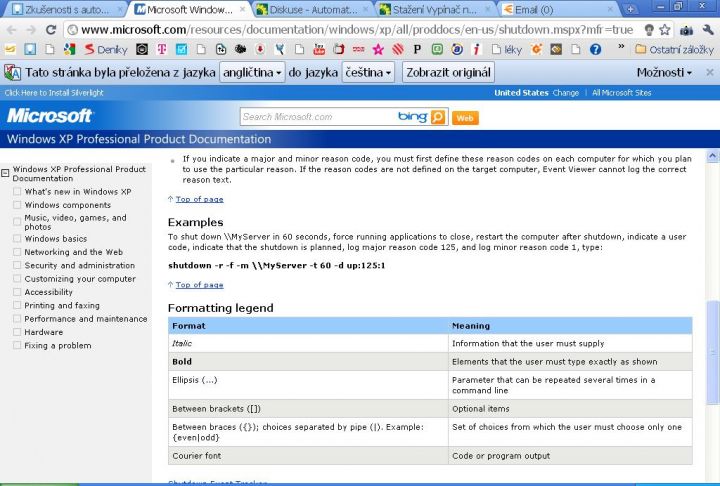
Task: Open Ostatní záložky bookmarks folder
Action: [x=674, y=49]
